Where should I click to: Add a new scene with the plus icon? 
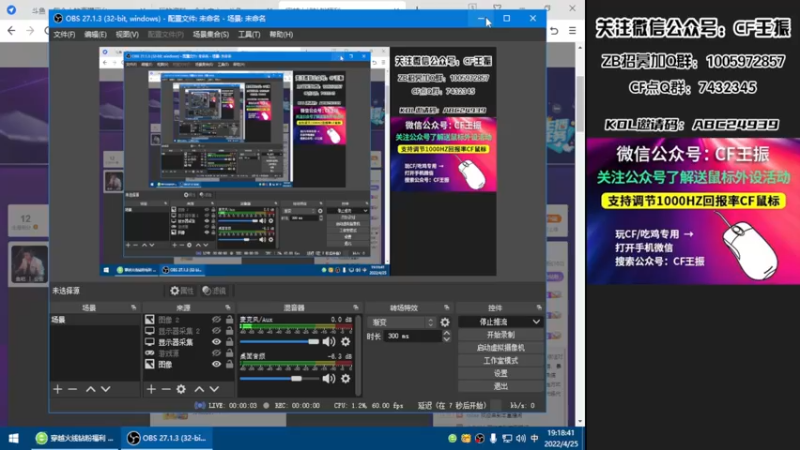pyautogui.click(x=58, y=389)
